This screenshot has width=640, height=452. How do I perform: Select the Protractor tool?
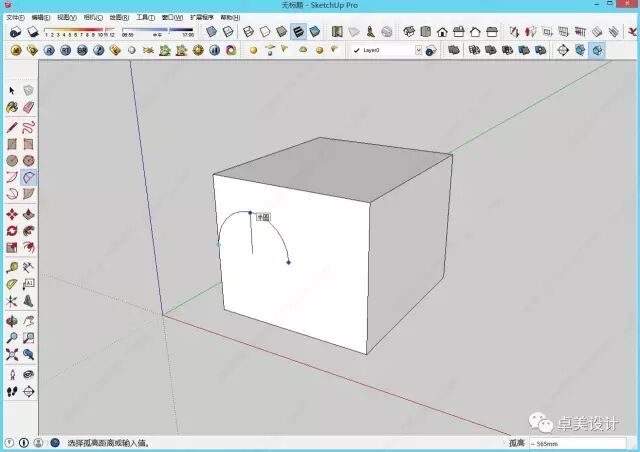coord(12,284)
